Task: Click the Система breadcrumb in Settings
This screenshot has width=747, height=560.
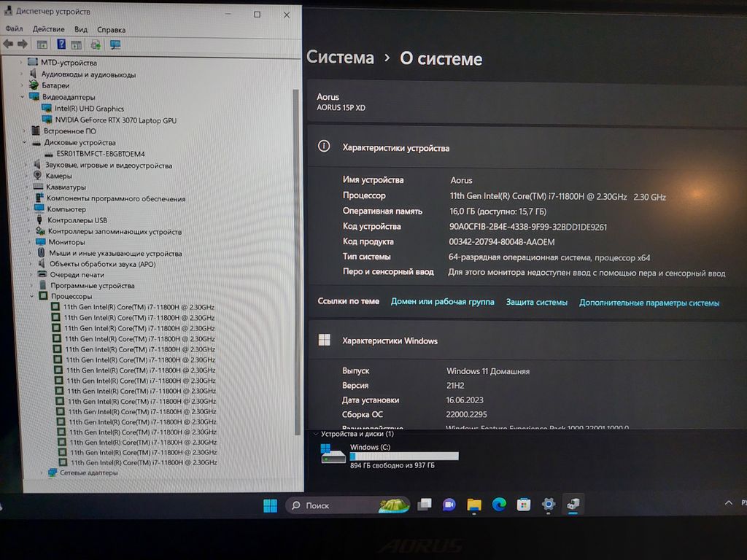Action: coord(340,57)
